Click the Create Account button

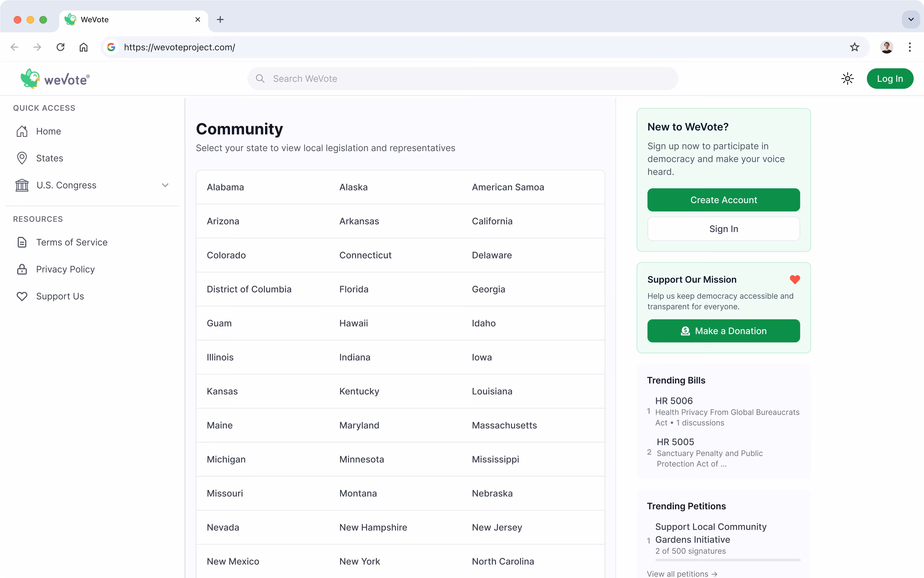(x=724, y=200)
